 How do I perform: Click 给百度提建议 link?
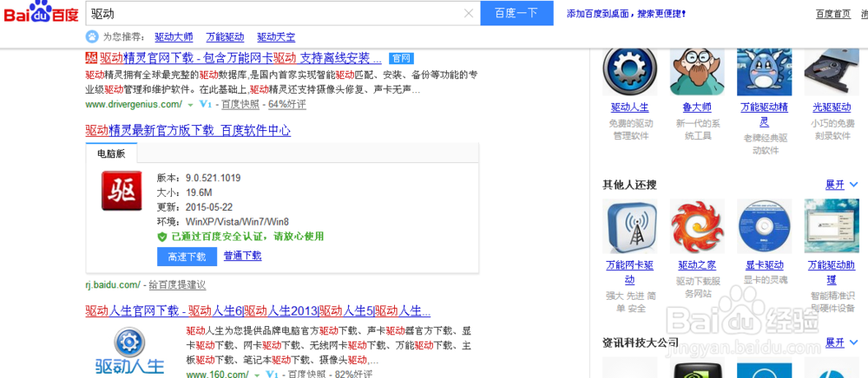pyautogui.click(x=177, y=285)
